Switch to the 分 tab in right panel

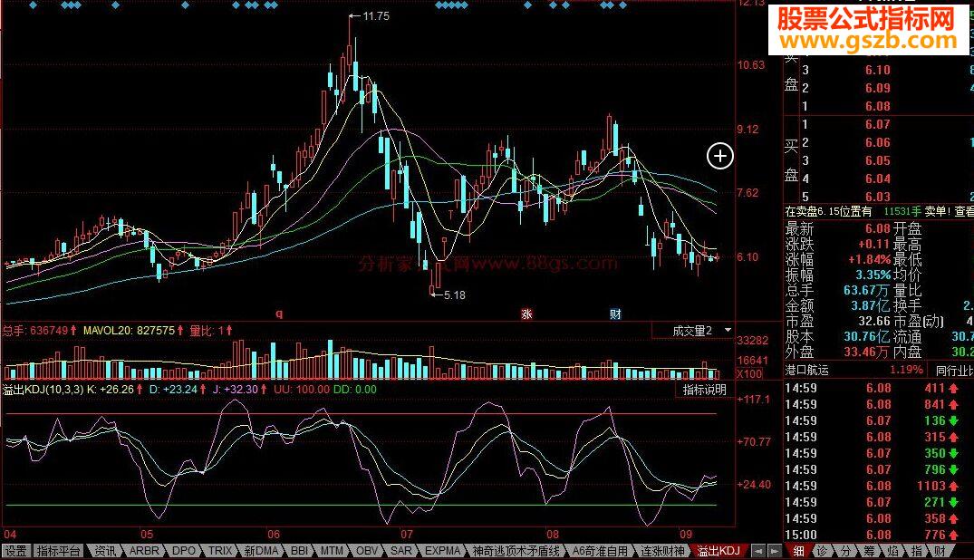click(x=845, y=551)
